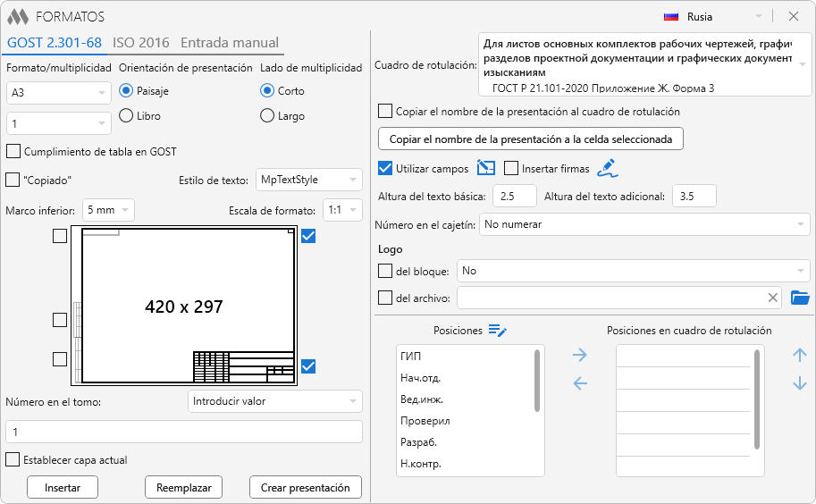This screenshot has height=504, width=816.
Task: Enable Cumplimiento de tabla en GOST checkbox
Action: tap(13, 151)
